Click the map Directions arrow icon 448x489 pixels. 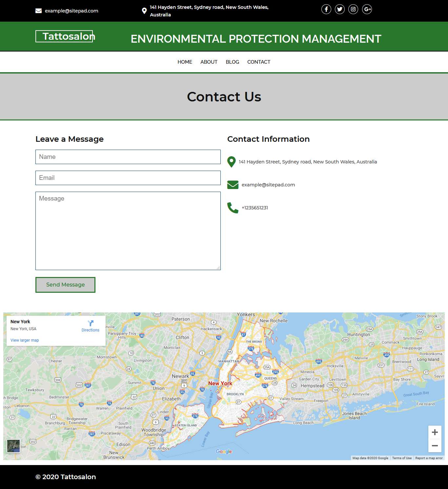click(x=91, y=323)
